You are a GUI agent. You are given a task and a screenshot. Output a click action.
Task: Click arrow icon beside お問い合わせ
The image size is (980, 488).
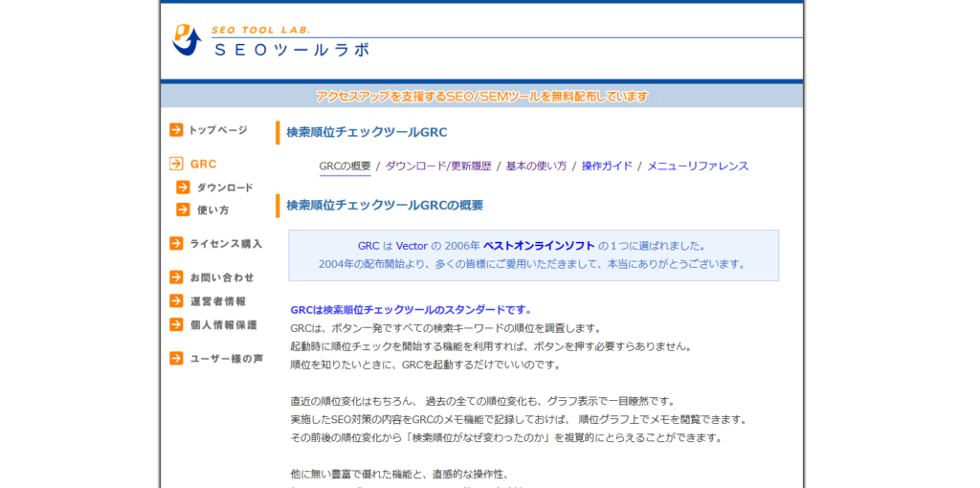[176, 277]
